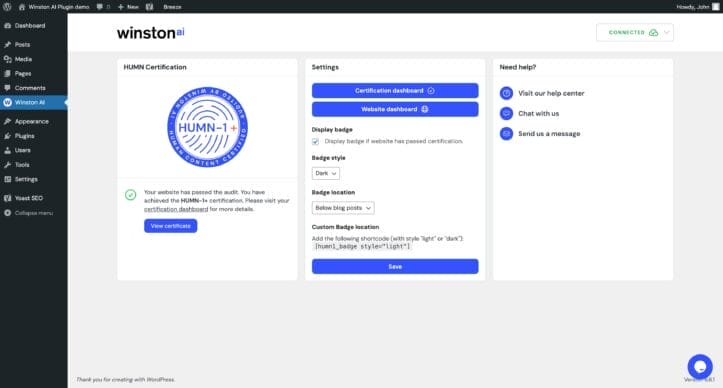This screenshot has height=388, width=723.
Task: Open the floating chat widget bubble
Action: click(x=700, y=367)
